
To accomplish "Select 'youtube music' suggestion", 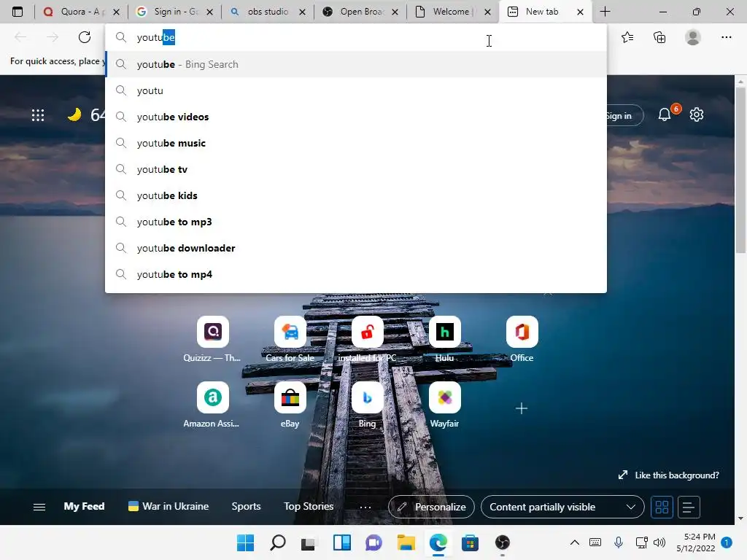I will [x=356, y=143].
